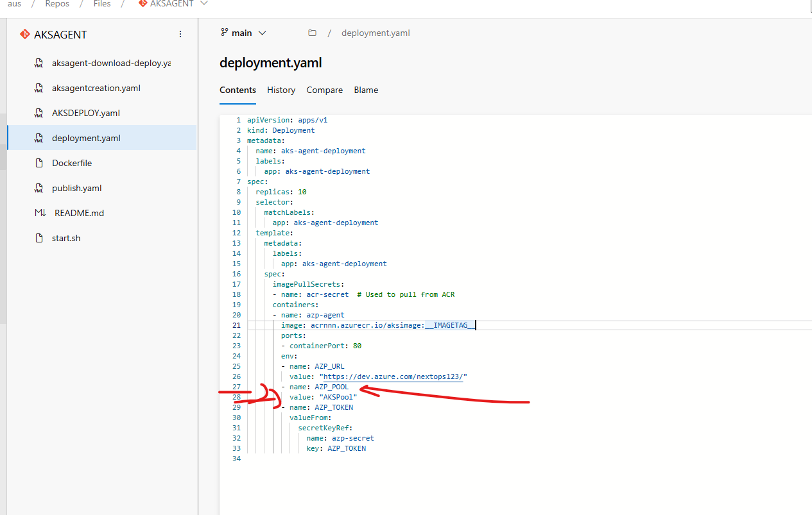
Task: Switch to the Contents tab
Action: [x=238, y=90]
